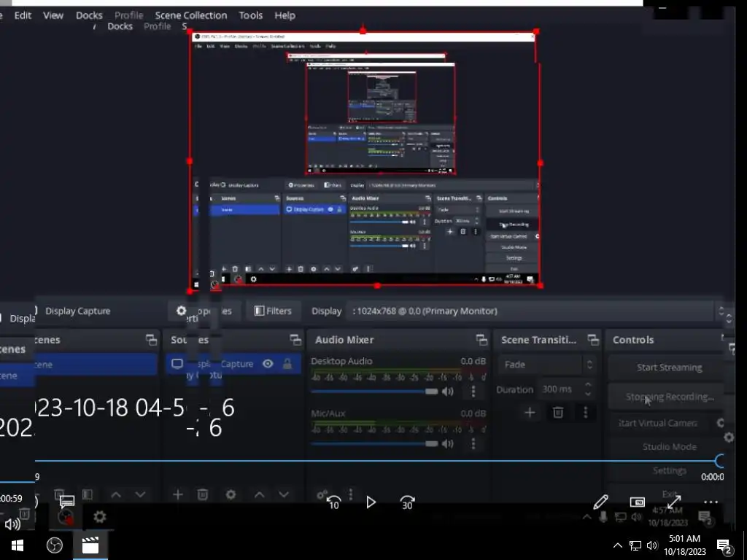This screenshot has width=747, height=560.
Task: Delete the scene transition with trash icon
Action: coord(558,413)
